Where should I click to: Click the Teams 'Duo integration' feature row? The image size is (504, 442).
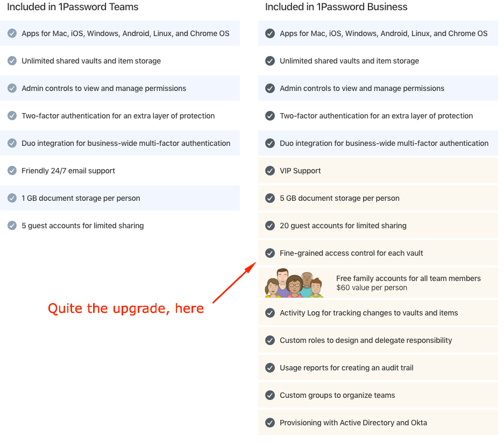(120, 143)
